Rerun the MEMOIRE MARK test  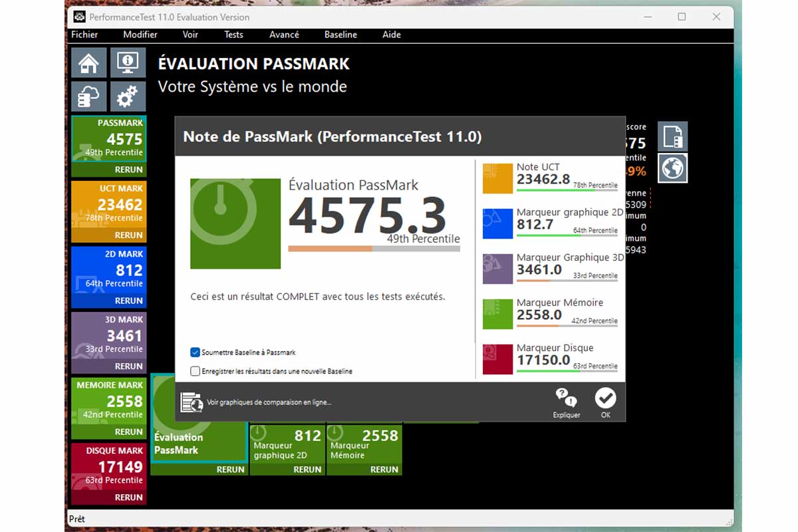click(x=128, y=432)
